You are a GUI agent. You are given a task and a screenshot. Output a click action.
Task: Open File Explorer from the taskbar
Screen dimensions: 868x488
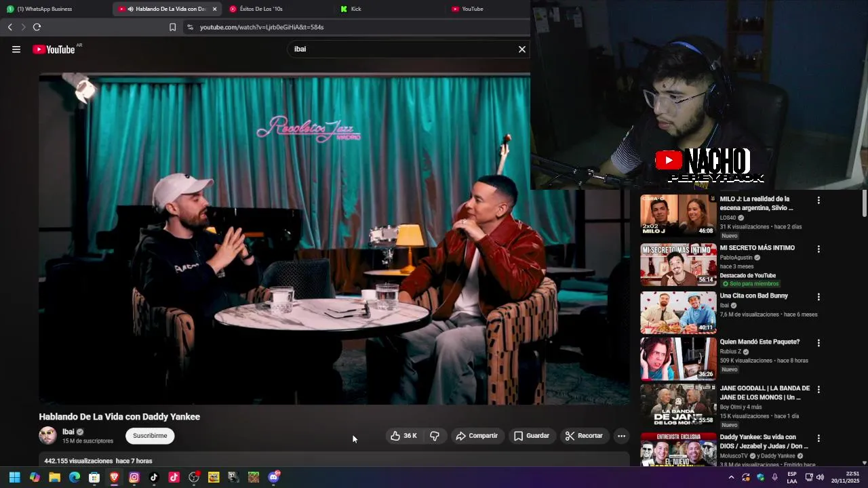(x=54, y=477)
